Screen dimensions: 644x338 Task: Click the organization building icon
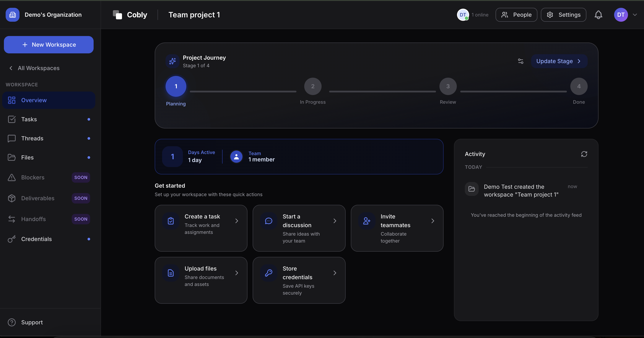point(13,15)
